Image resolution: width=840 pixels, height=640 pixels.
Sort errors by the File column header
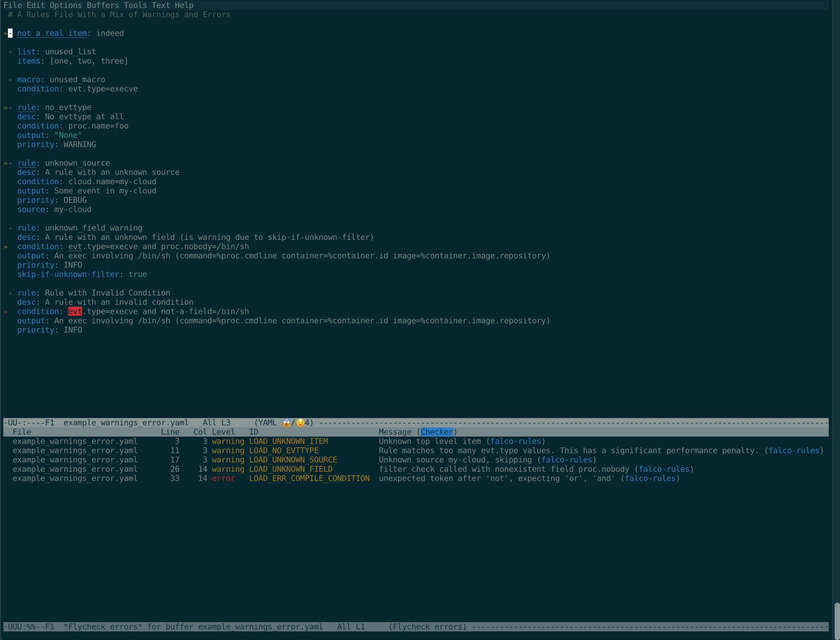click(x=22, y=432)
